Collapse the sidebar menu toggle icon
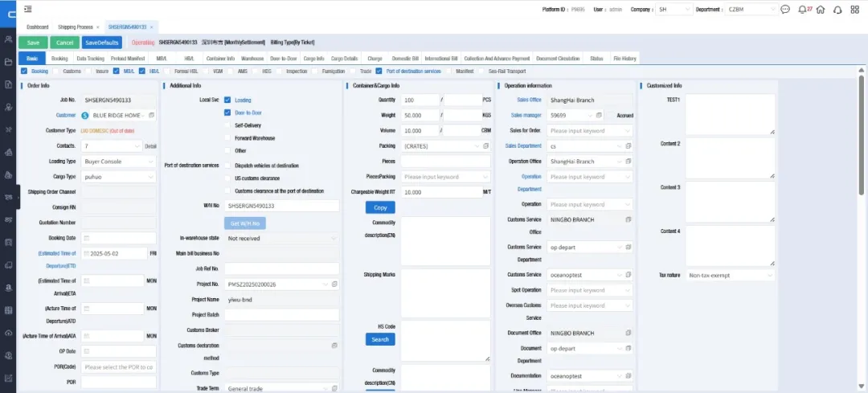This screenshot has height=393, width=868. (28, 9)
